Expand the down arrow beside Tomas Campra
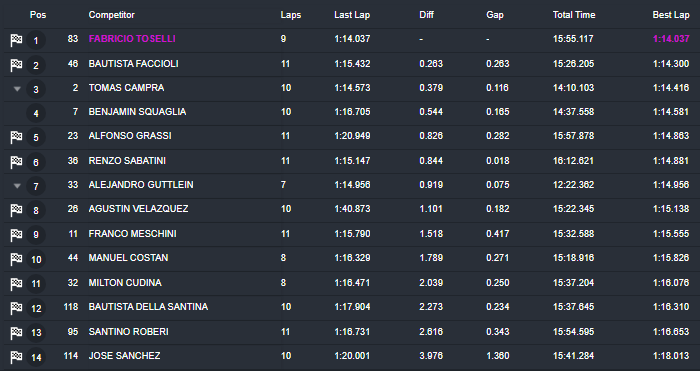 pos(17,89)
